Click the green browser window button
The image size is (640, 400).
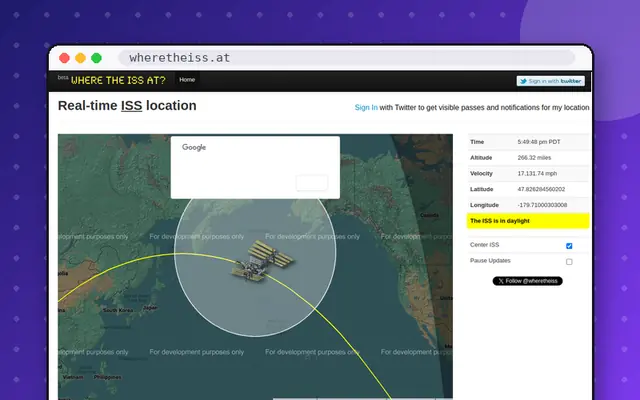96,58
